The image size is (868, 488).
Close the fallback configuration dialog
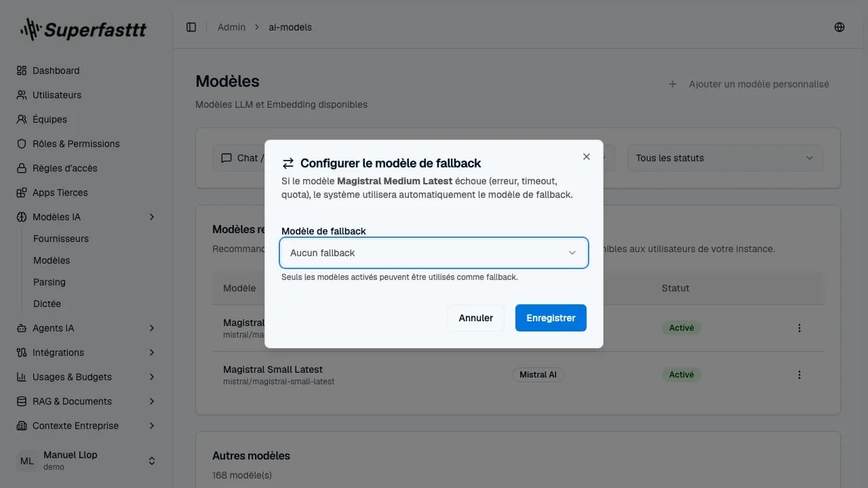click(587, 157)
